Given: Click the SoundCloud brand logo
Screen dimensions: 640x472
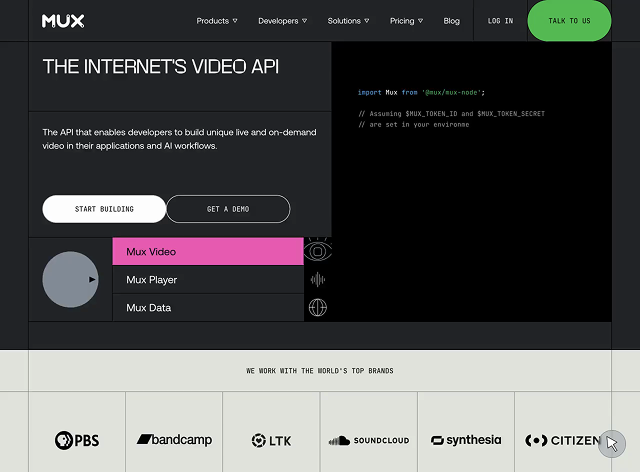Looking at the screenshot, I should [368, 440].
